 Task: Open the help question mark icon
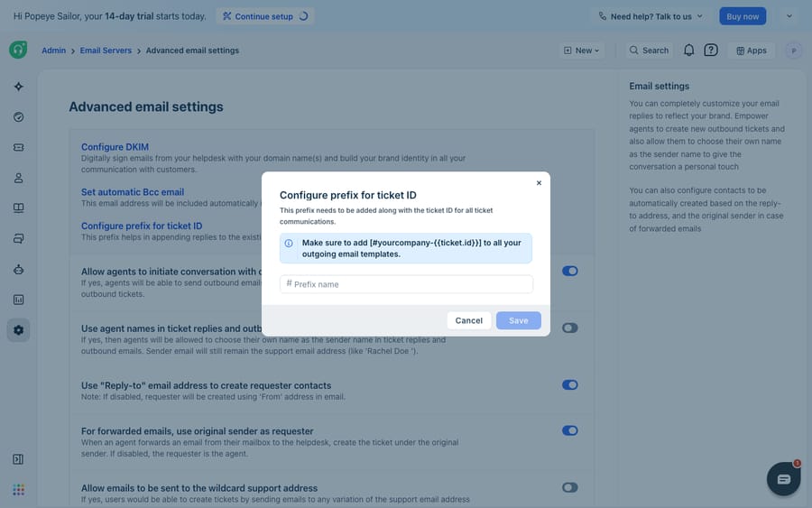(x=711, y=51)
